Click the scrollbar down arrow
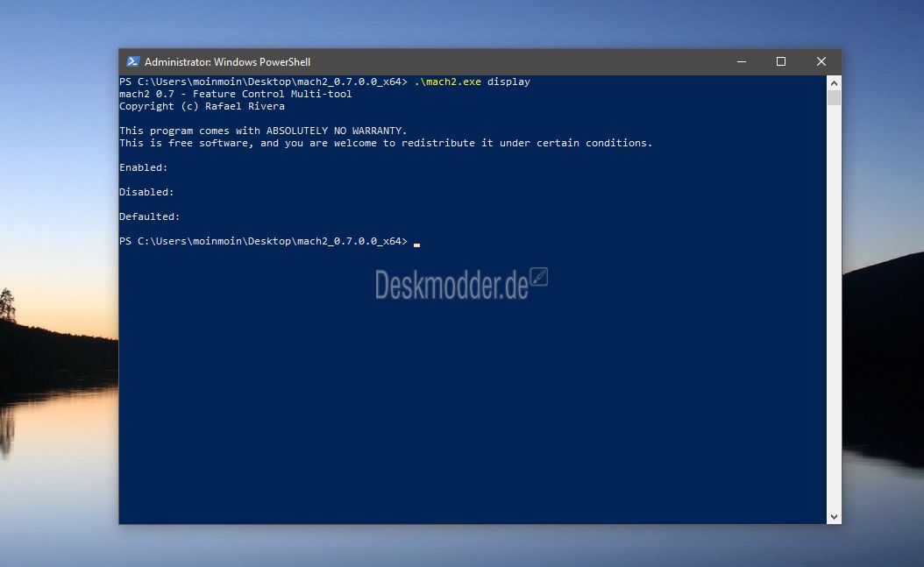This screenshot has height=567, width=924. pyautogui.click(x=834, y=517)
